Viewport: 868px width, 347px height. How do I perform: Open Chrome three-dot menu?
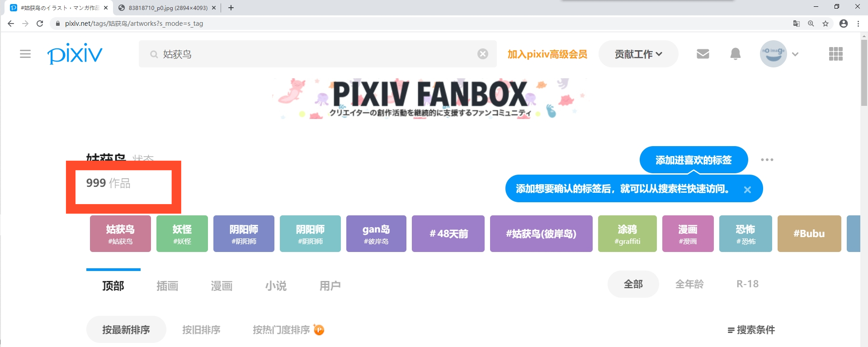coord(858,24)
